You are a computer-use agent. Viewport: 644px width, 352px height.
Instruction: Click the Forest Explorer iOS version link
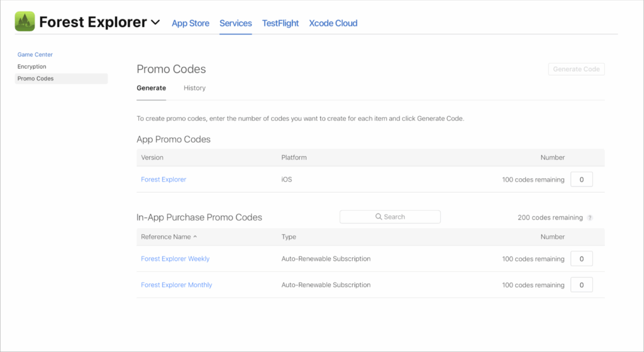point(164,179)
